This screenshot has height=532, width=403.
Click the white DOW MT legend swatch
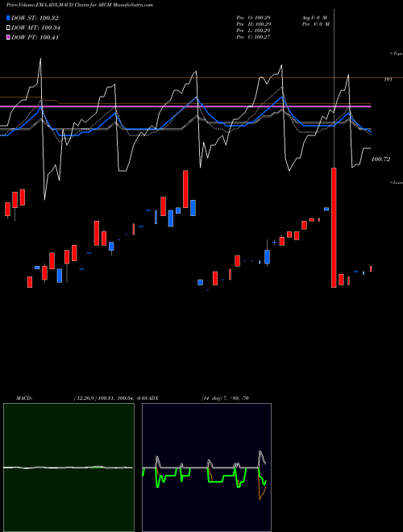tap(9, 28)
